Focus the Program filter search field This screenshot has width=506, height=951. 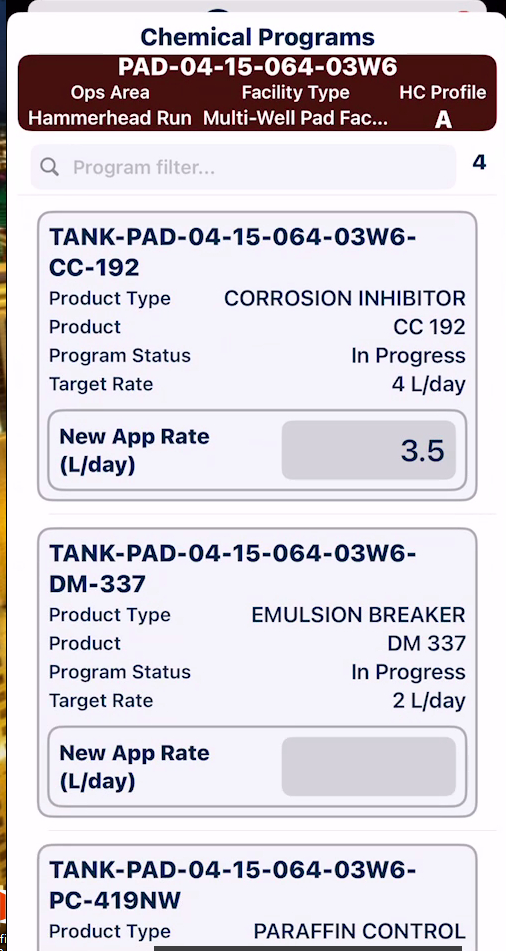coord(243,167)
